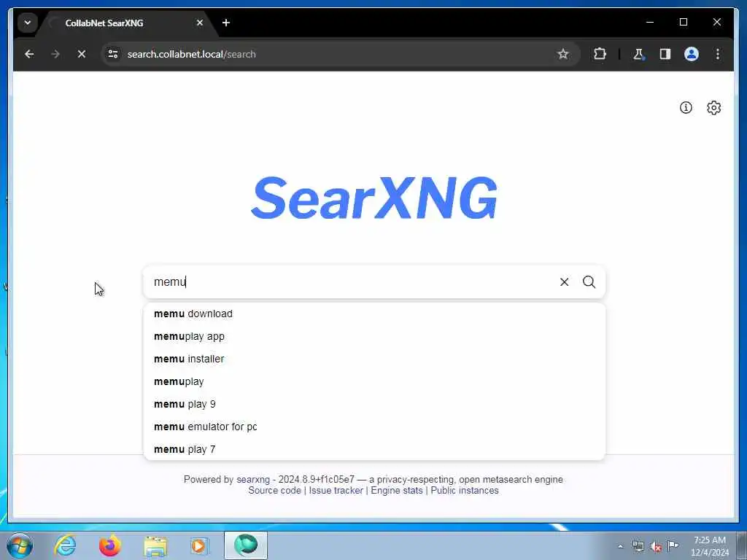
Task: Open the Public instances link
Action: click(x=465, y=491)
